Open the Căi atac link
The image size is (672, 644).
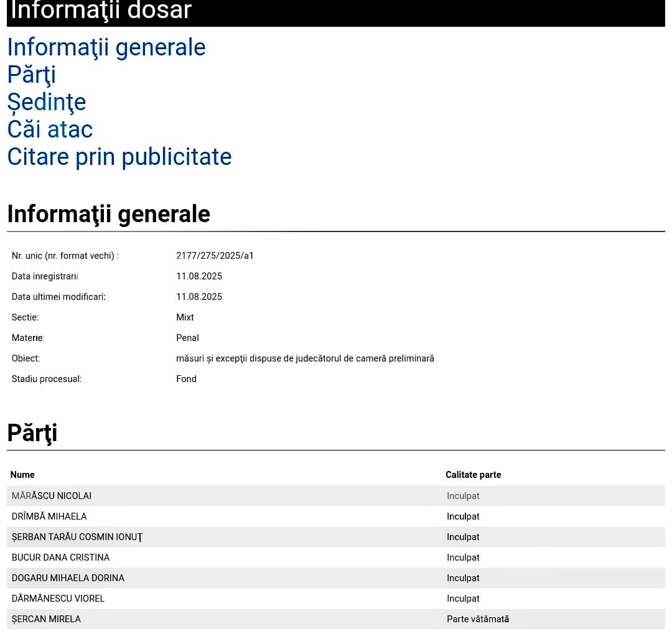pos(50,129)
